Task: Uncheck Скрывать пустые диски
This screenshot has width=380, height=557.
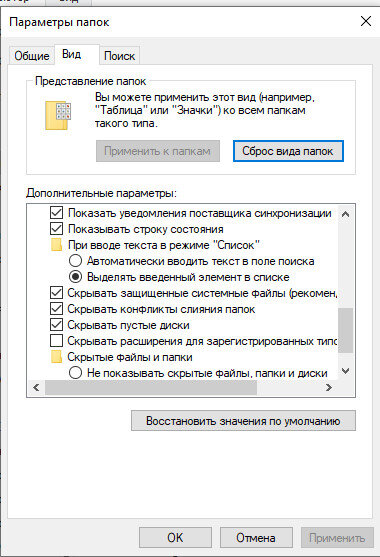Action: (x=56, y=325)
